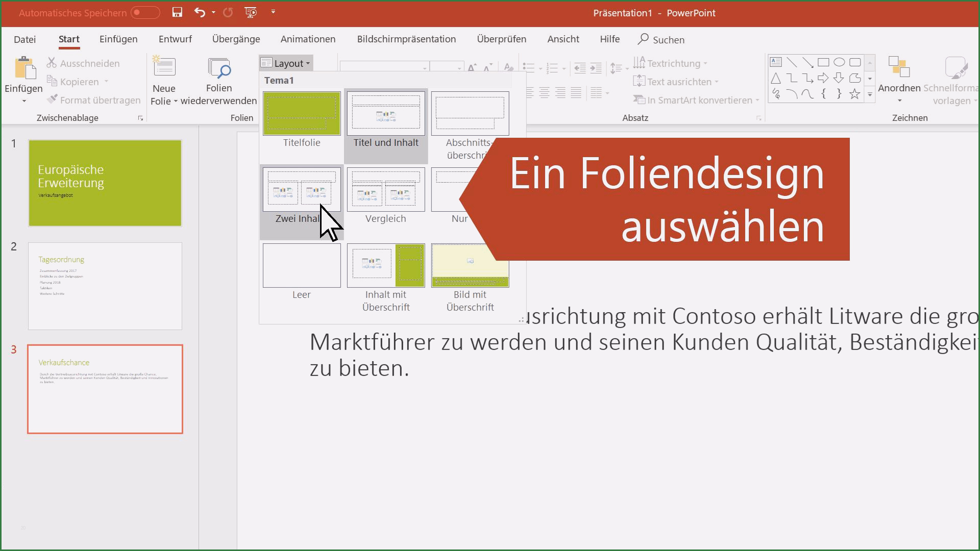This screenshot has height=551, width=980.
Task: Open the Entwurf ribbon tab
Action: tap(175, 39)
